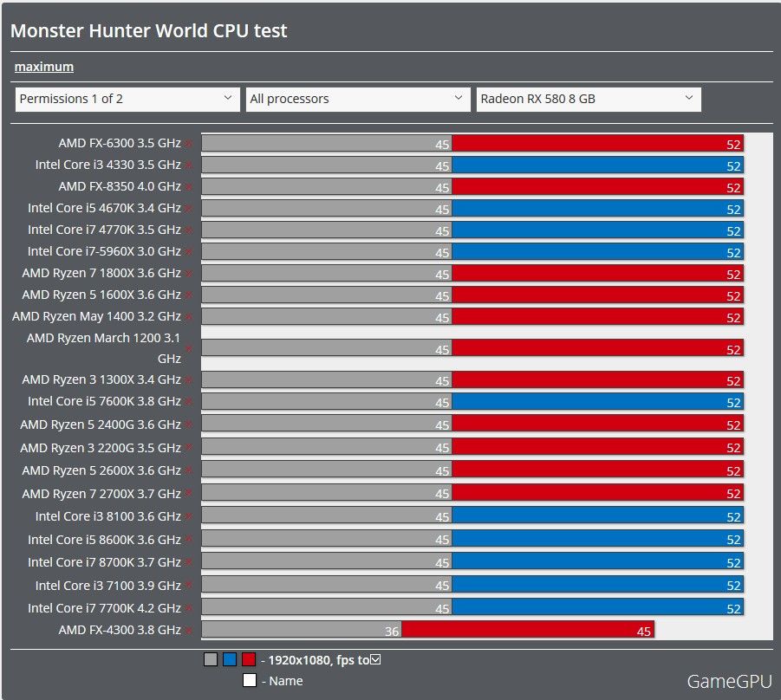Click the Intel Core i3 7100 3.9 GHz label

tap(108, 586)
